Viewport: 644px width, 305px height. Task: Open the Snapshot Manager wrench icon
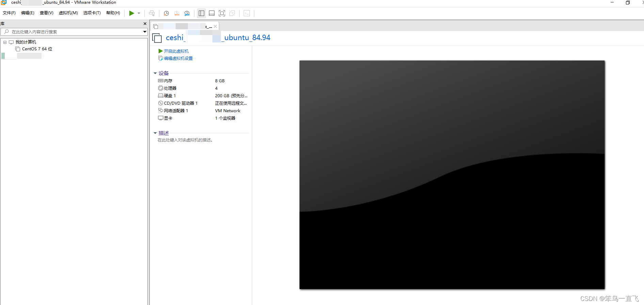pos(187,13)
